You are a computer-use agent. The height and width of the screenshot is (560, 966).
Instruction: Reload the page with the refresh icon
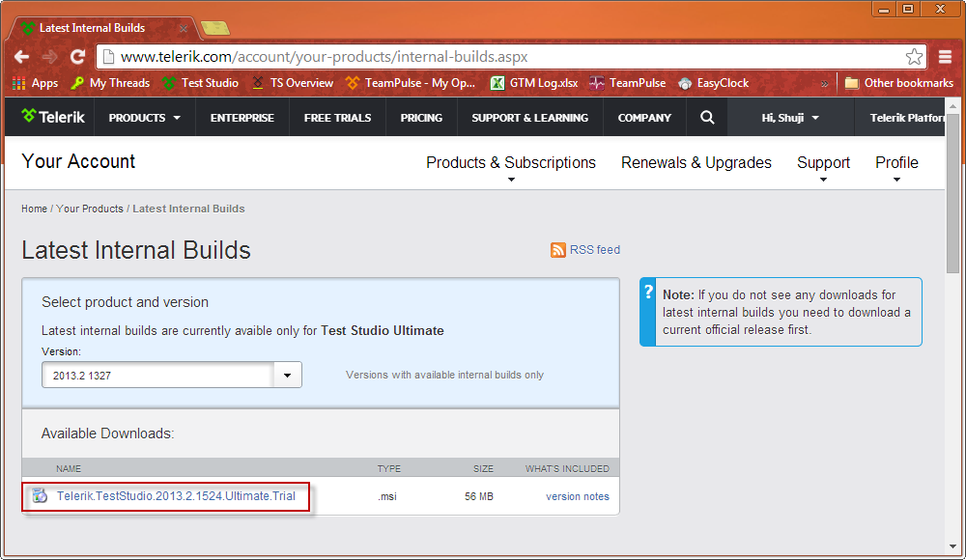[77, 57]
